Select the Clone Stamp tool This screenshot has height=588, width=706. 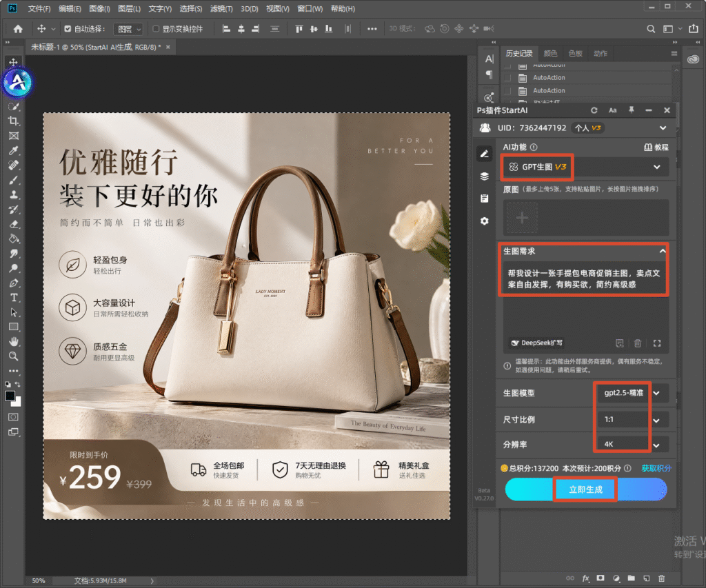(14, 194)
